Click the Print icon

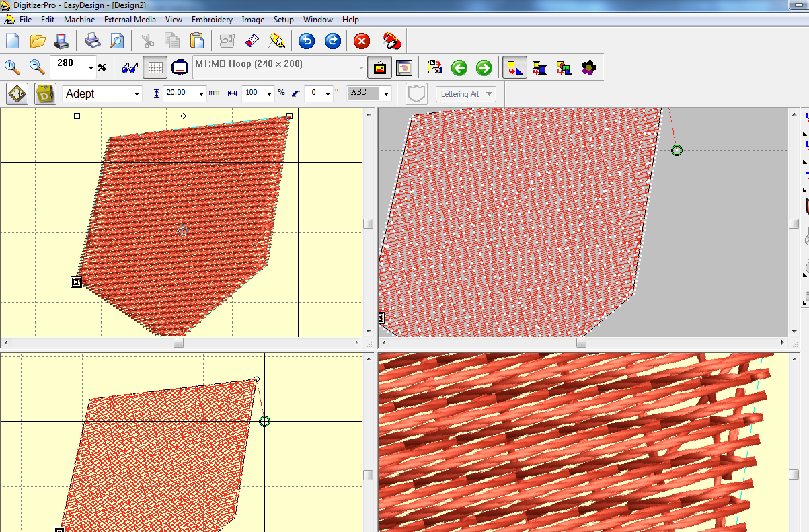pos(92,41)
